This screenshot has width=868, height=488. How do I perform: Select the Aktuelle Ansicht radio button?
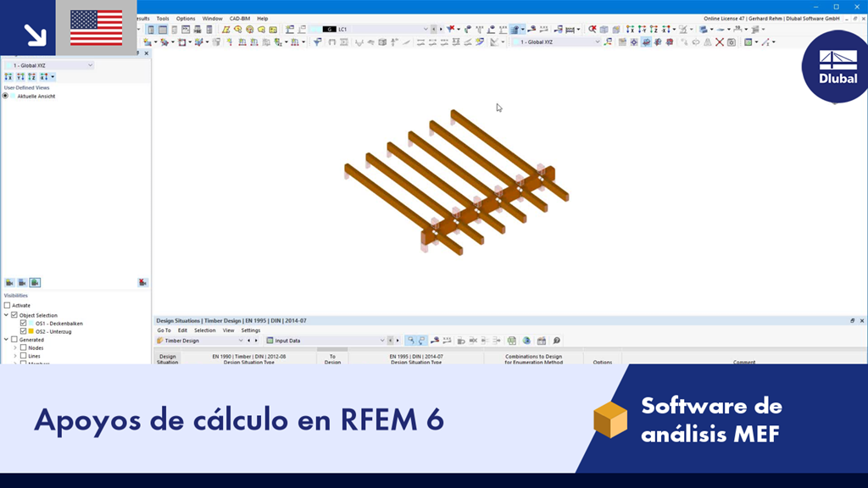pyautogui.click(x=6, y=97)
